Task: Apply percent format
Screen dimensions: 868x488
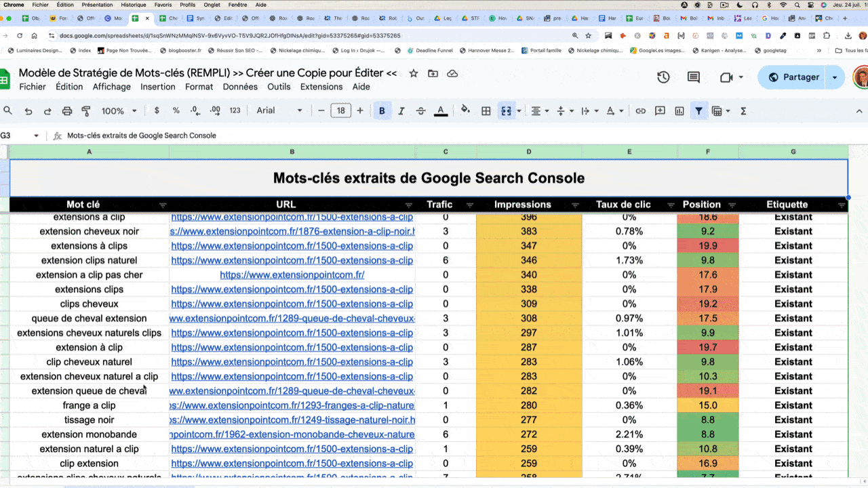Action: (x=176, y=110)
